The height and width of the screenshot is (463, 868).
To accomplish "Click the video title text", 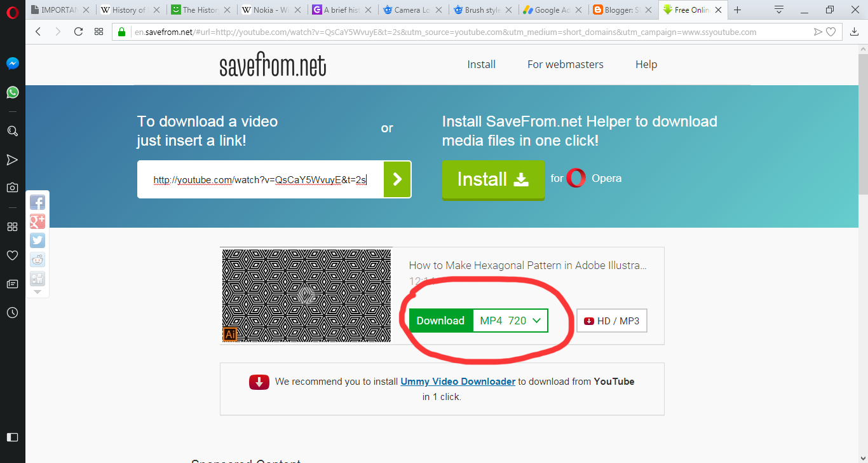I will click(x=527, y=265).
